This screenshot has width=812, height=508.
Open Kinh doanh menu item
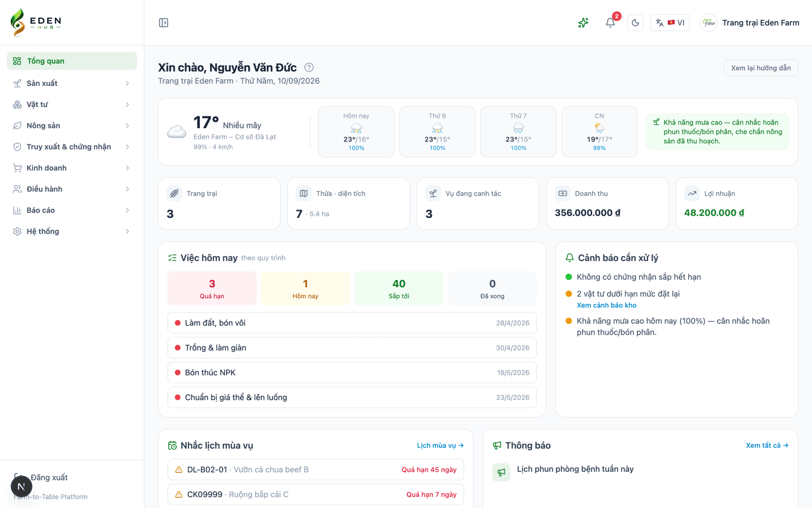coord(72,168)
